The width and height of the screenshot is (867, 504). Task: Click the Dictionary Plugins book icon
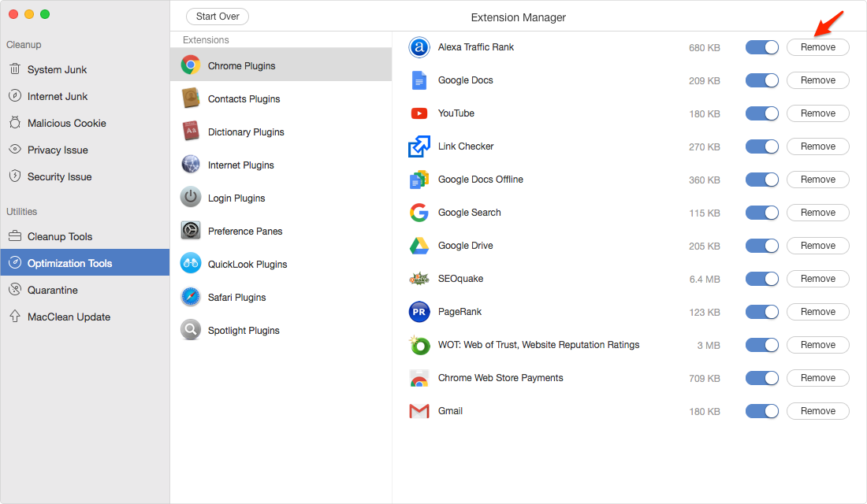(190, 132)
